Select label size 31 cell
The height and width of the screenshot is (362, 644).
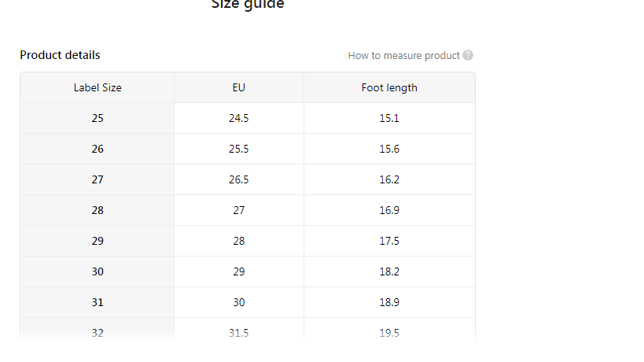pyautogui.click(x=98, y=302)
